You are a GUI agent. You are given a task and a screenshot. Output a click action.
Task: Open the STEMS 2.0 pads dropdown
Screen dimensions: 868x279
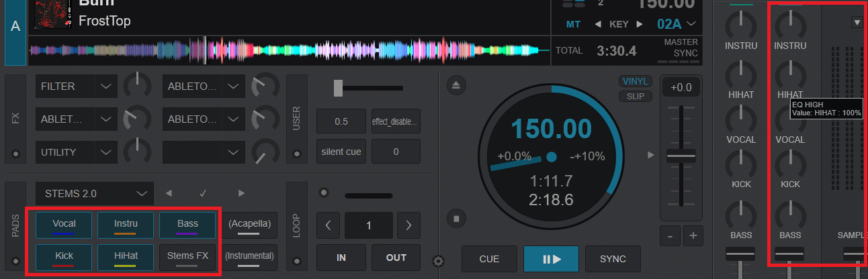141,194
